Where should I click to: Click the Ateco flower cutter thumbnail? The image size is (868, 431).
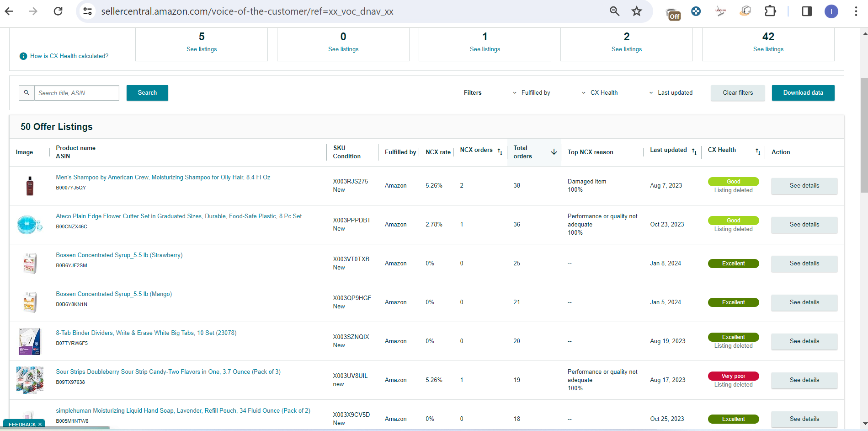point(30,225)
